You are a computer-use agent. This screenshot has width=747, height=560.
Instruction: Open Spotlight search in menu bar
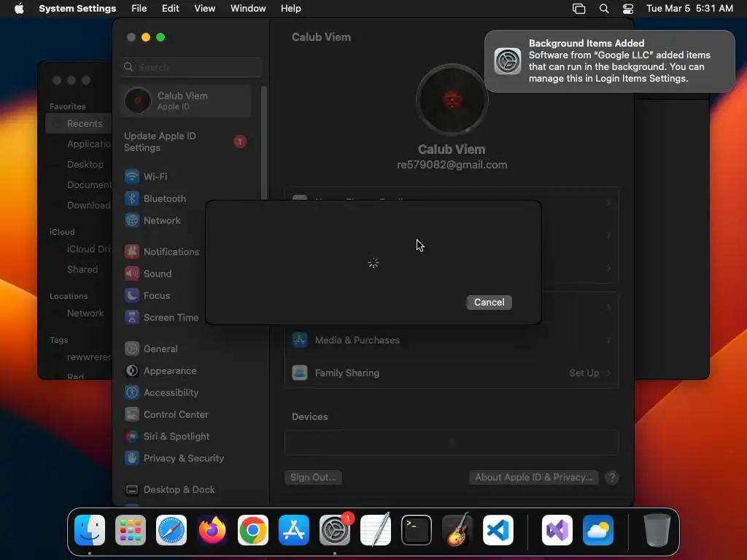603,9
